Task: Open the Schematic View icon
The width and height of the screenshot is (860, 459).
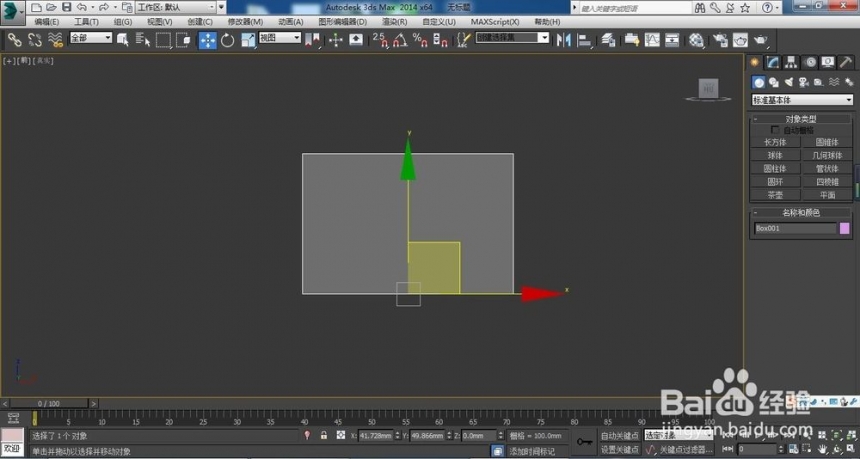Action: pyautogui.click(x=672, y=40)
